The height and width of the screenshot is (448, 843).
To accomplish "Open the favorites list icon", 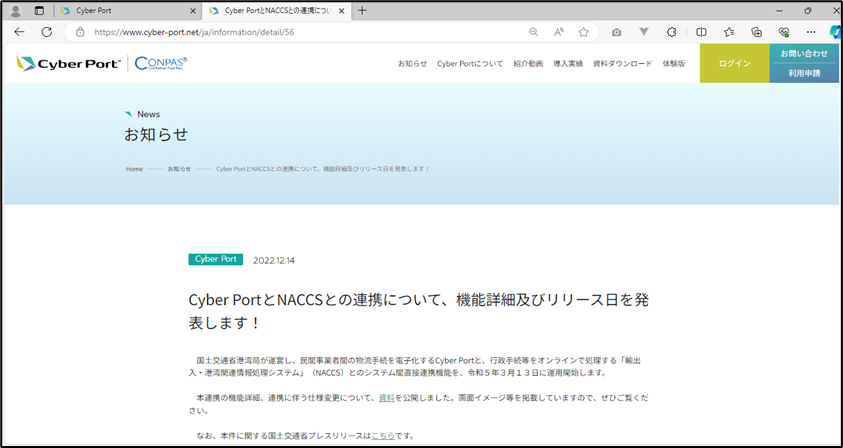I will point(729,32).
